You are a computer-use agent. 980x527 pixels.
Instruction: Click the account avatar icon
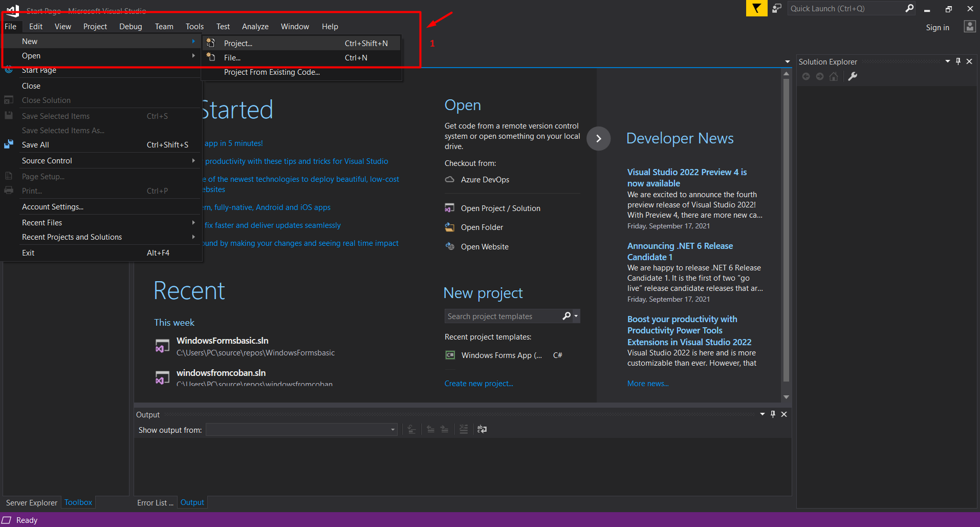tap(969, 27)
